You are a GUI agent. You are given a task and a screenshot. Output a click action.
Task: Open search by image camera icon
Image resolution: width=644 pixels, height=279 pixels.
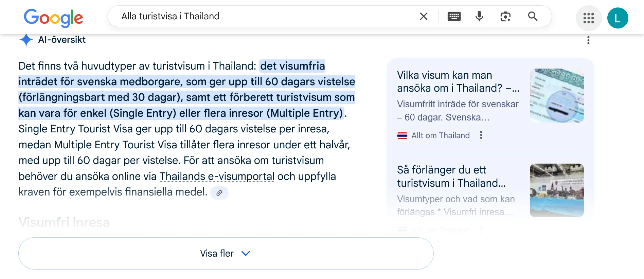coord(505,16)
